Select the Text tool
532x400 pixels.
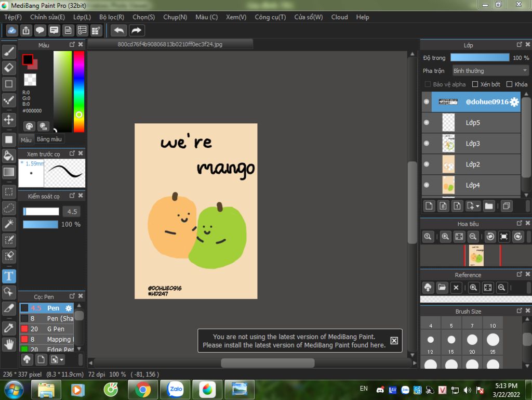[x=9, y=276]
